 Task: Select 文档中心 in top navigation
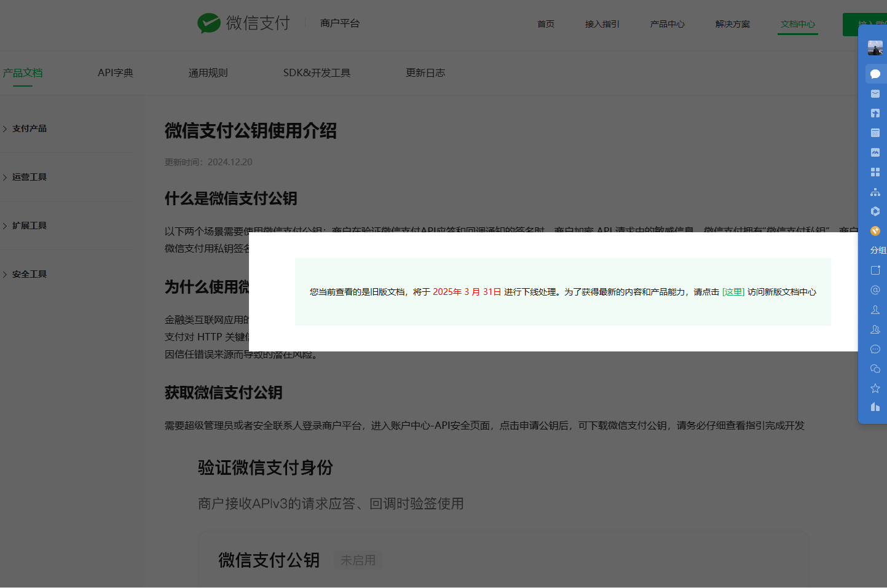(798, 24)
